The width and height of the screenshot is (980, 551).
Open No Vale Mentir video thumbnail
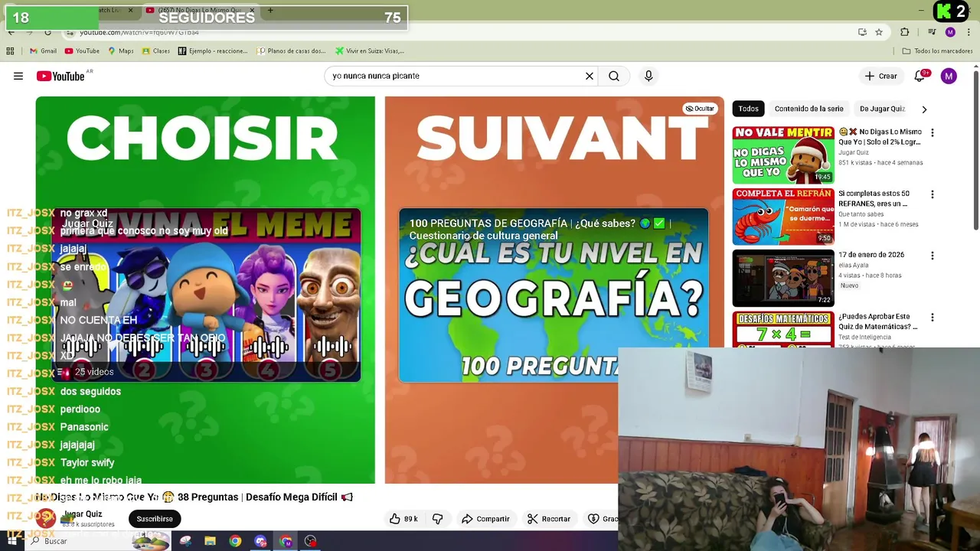(x=783, y=155)
